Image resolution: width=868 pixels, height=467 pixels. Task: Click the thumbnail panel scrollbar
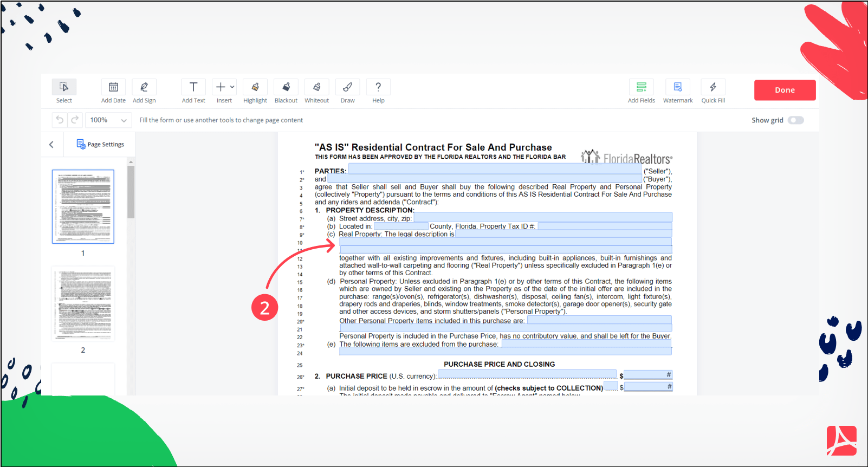pos(131,192)
